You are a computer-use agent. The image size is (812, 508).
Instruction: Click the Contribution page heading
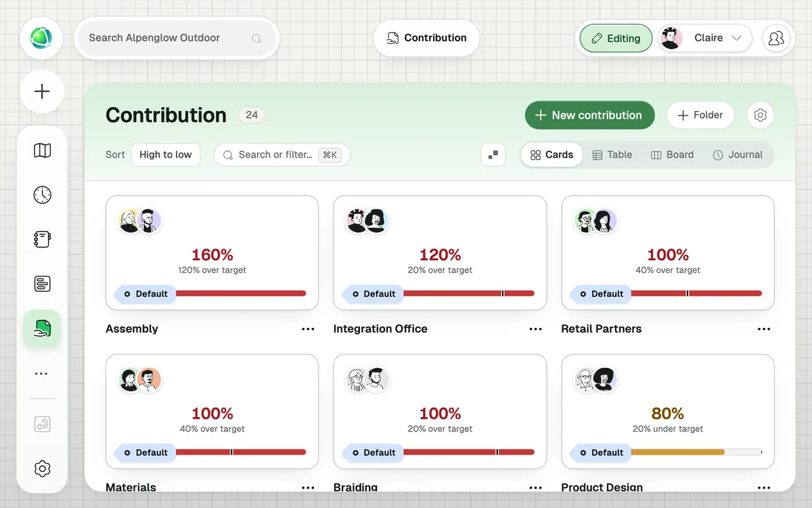(x=166, y=115)
